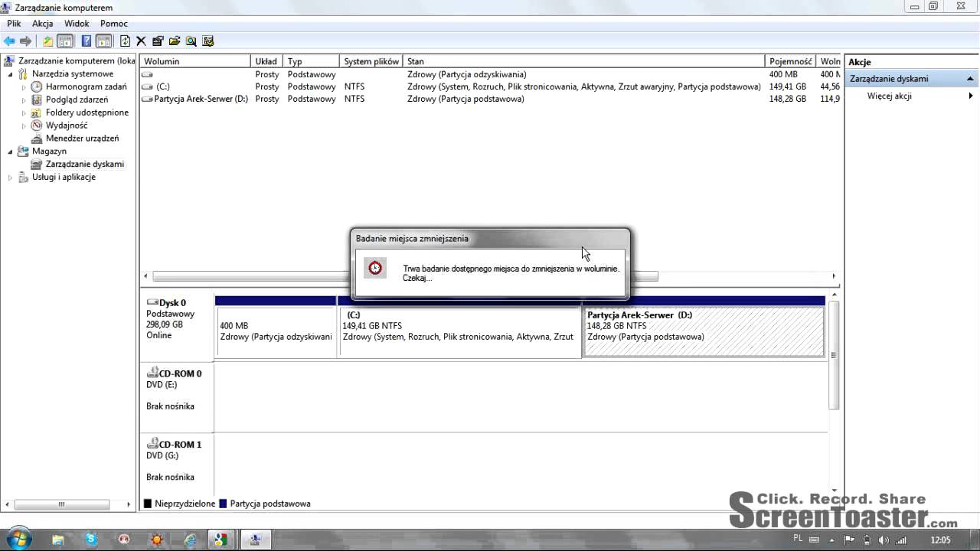Select the (C:) 149,41 GB partition block

(x=459, y=331)
